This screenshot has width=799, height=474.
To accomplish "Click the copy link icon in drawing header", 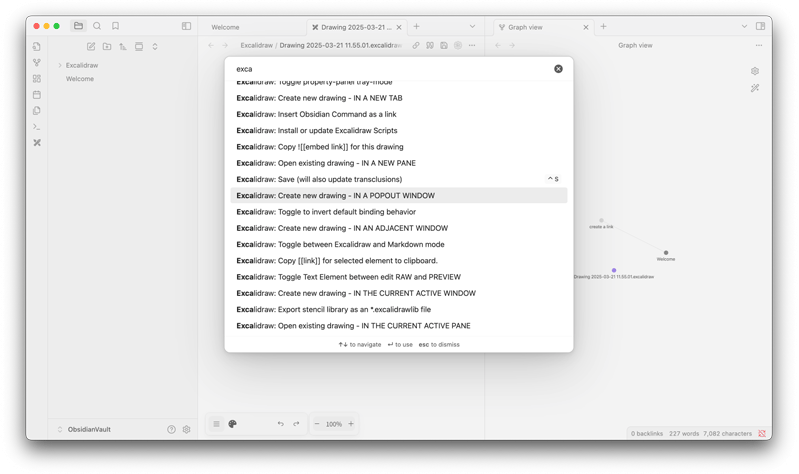I will point(416,45).
